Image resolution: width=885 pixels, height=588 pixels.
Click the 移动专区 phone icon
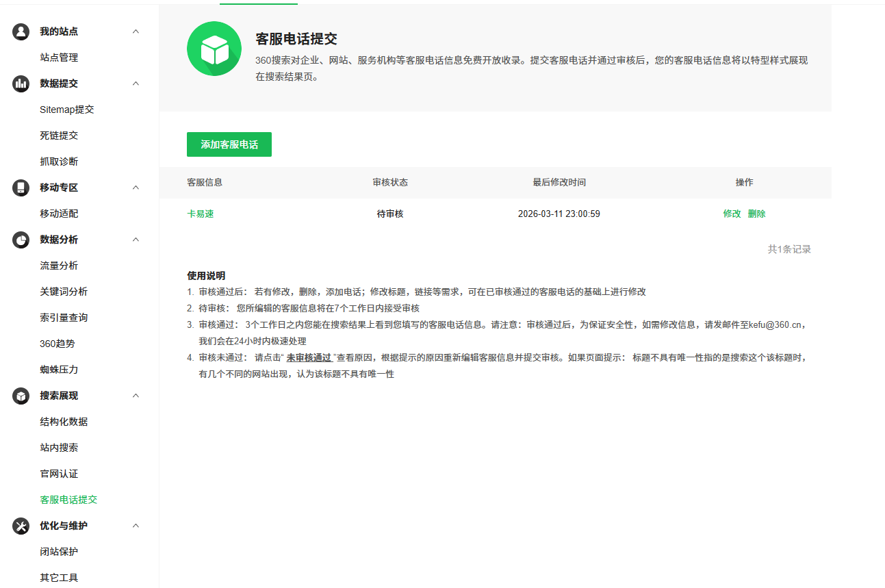21,188
